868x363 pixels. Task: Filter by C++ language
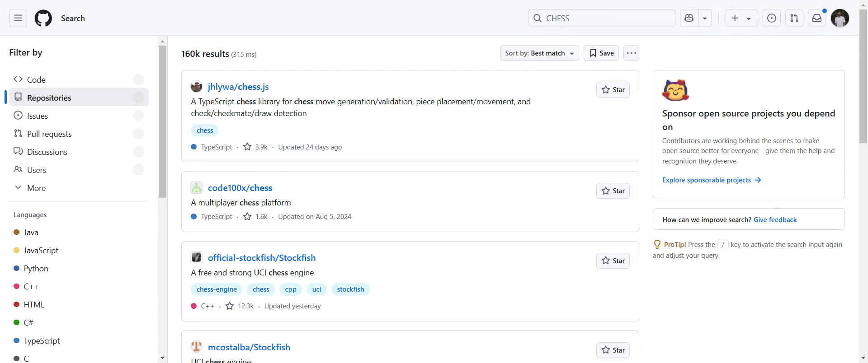click(79, 286)
